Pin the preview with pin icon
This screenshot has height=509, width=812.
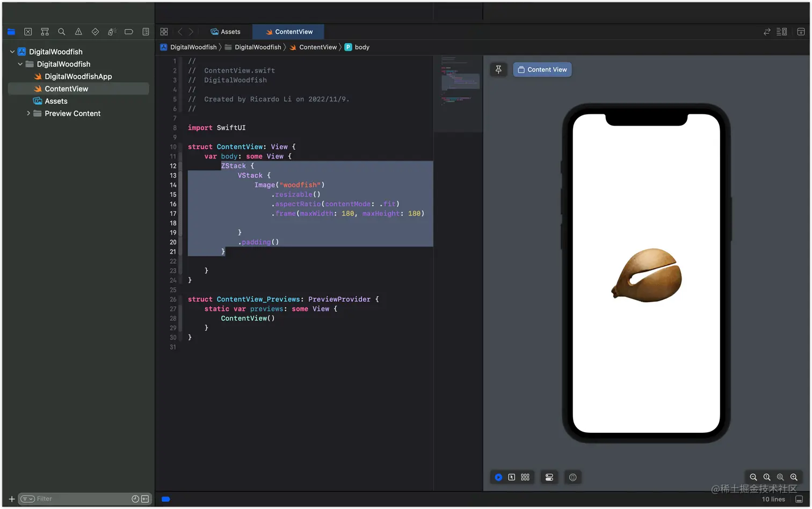click(498, 69)
